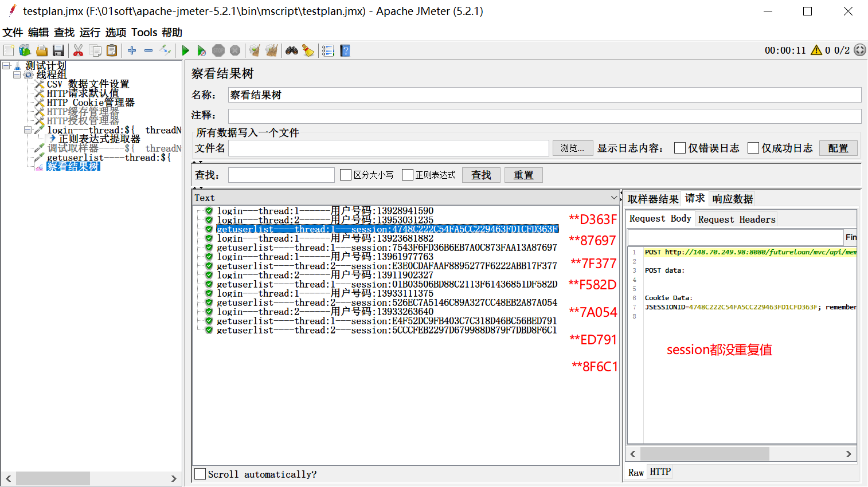
Task: Click the Toggle expand tree icon
Action: point(165,50)
